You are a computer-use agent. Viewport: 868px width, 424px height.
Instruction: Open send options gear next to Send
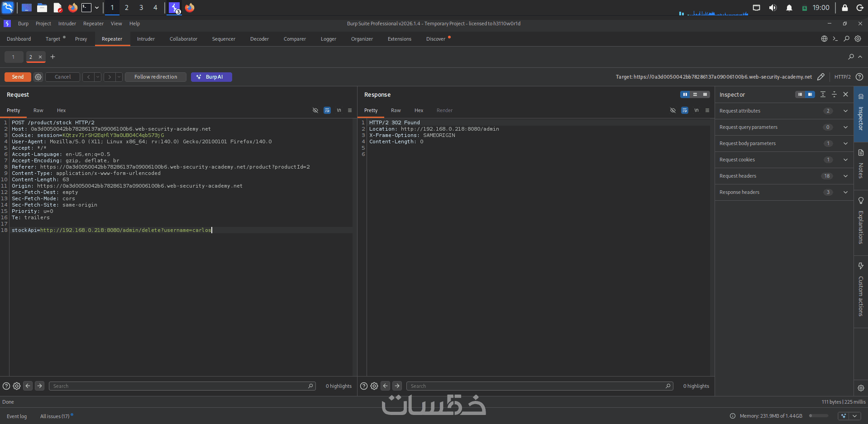(x=38, y=77)
